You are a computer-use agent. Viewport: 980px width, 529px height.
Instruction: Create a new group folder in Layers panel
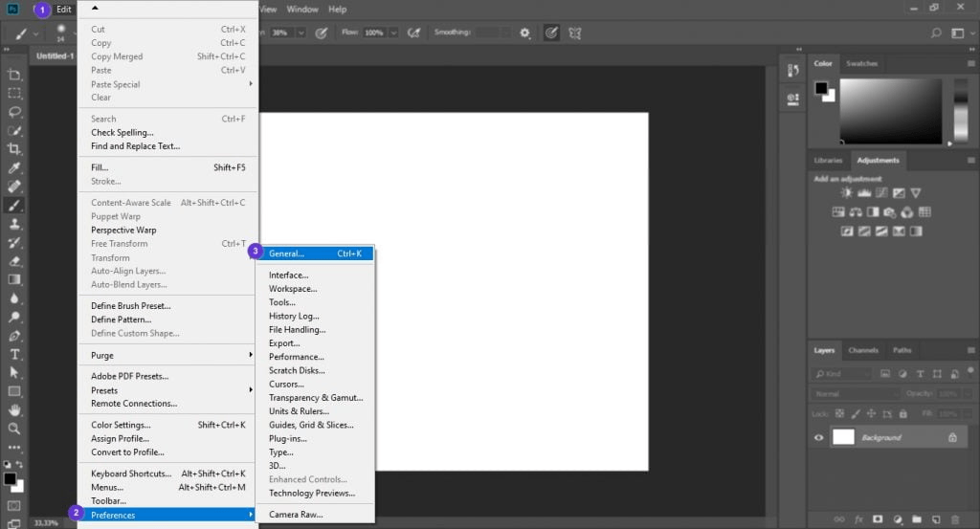pyautogui.click(x=915, y=519)
